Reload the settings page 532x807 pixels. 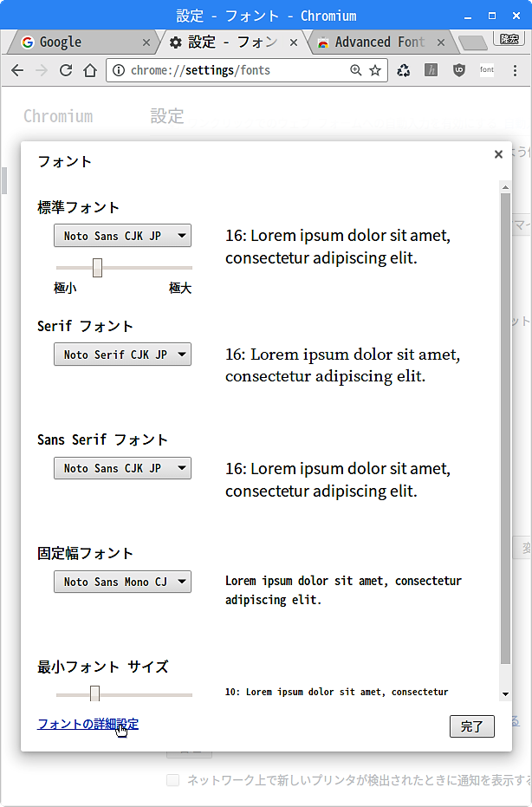pos(66,70)
